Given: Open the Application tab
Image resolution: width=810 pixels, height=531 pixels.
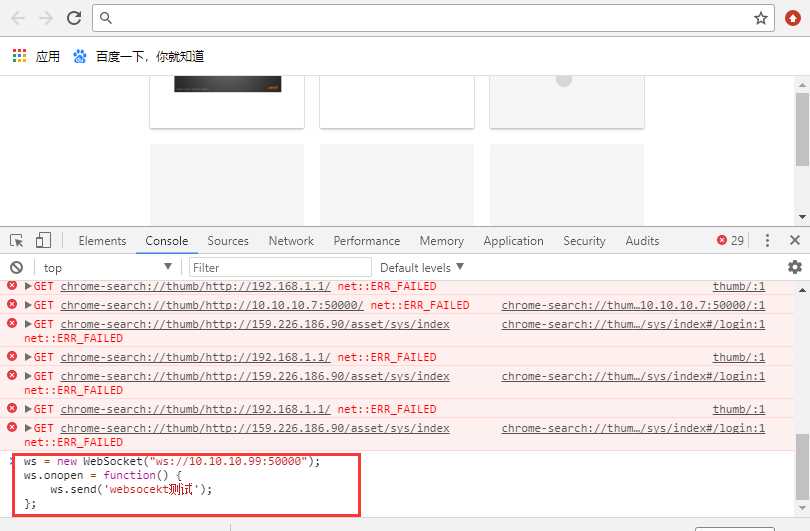Looking at the screenshot, I should click(513, 241).
